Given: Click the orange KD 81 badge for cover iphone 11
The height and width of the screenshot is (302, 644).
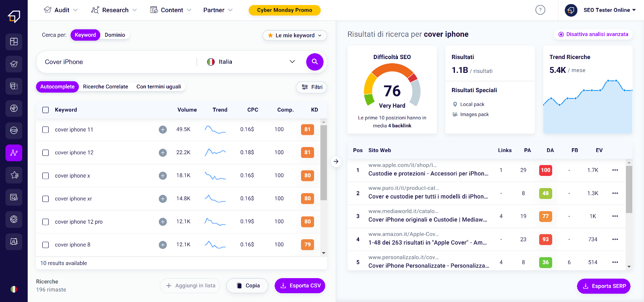Looking at the screenshot, I should click(307, 130).
